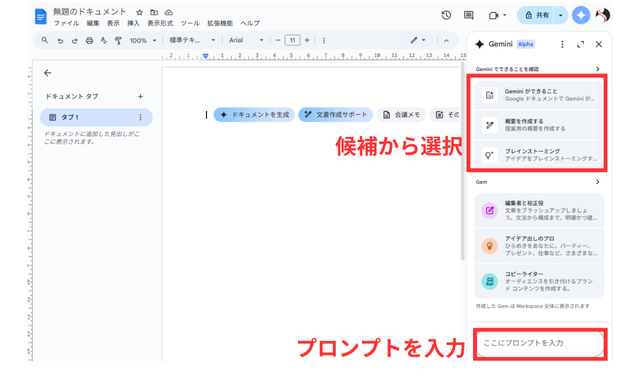Expand the Gemini panel to full size
This screenshot has height=384, width=640.
[580, 44]
